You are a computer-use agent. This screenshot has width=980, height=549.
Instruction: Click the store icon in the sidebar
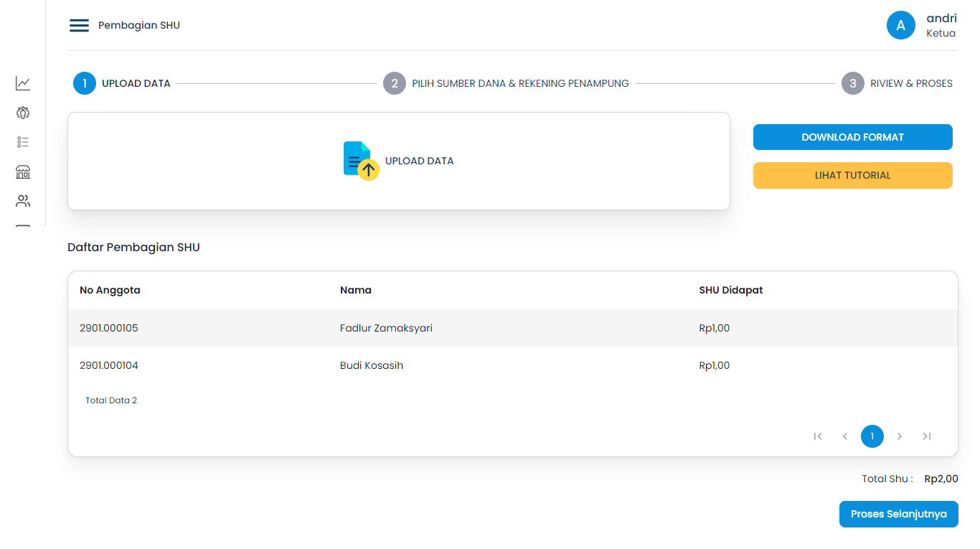tap(22, 172)
